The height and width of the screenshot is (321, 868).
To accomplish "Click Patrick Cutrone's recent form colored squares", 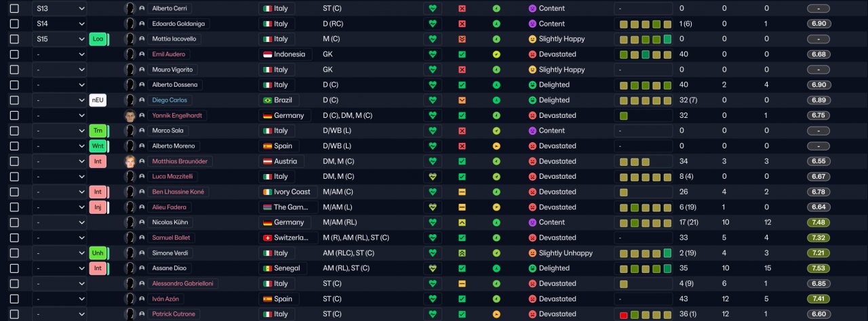I will pyautogui.click(x=644, y=314).
